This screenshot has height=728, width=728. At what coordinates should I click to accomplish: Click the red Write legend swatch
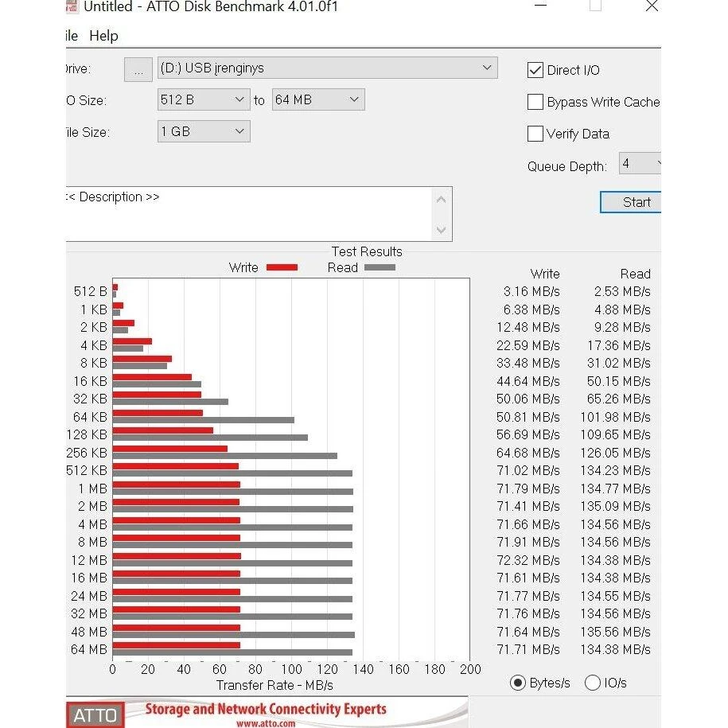tap(282, 267)
